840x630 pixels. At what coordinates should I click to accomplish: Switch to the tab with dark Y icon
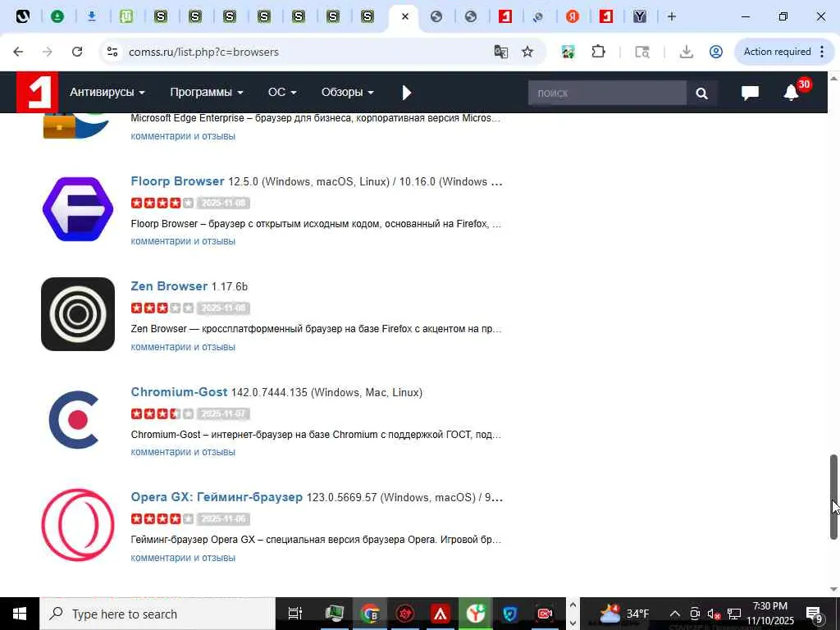(640, 16)
